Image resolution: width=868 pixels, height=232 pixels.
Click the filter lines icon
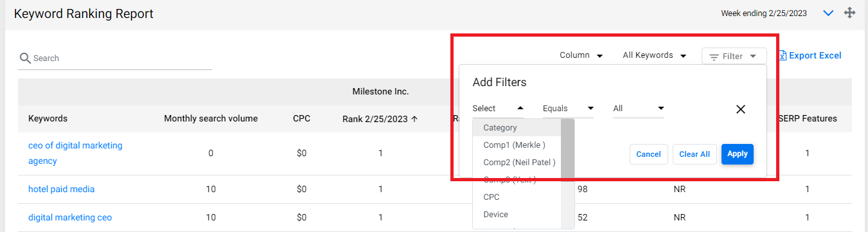pyautogui.click(x=714, y=57)
